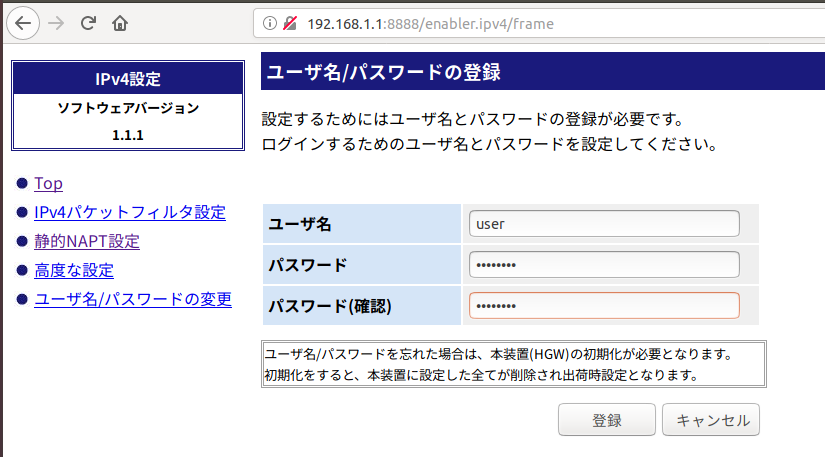Open the Top link in the sidebar
Viewport: 825px width, 457px height.
tap(48, 183)
